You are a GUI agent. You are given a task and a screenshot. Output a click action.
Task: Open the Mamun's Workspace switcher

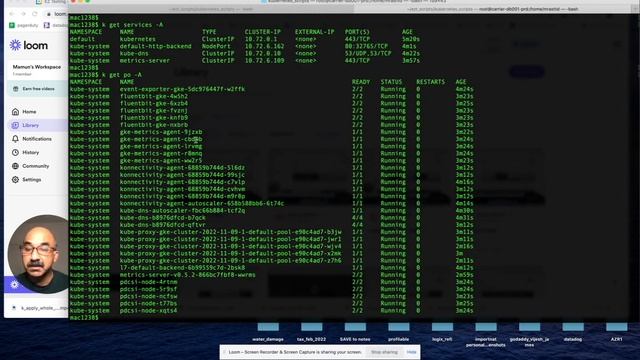click(x=37, y=69)
